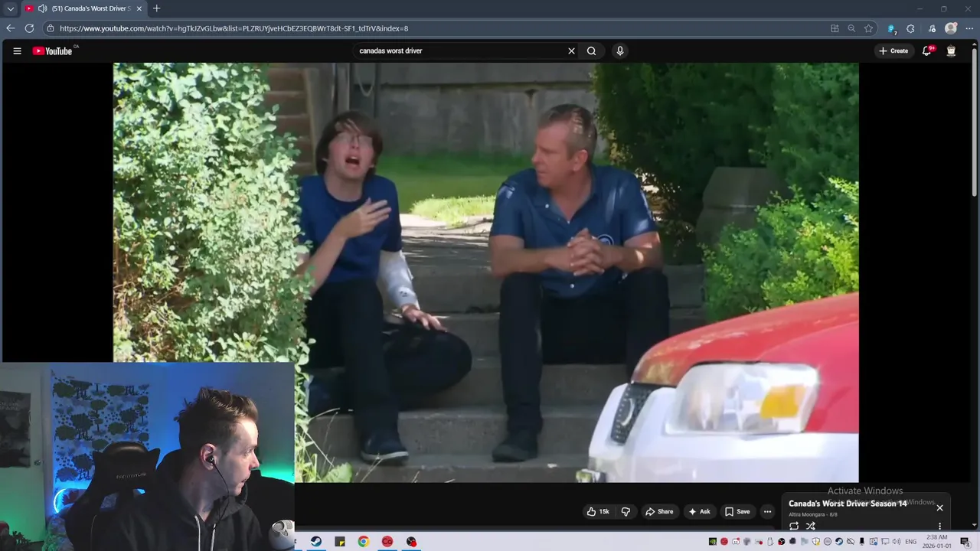980x551 pixels.
Task: Open the Canada's Worst Driver Season 14 playlist title
Action: tap(848, 504)
